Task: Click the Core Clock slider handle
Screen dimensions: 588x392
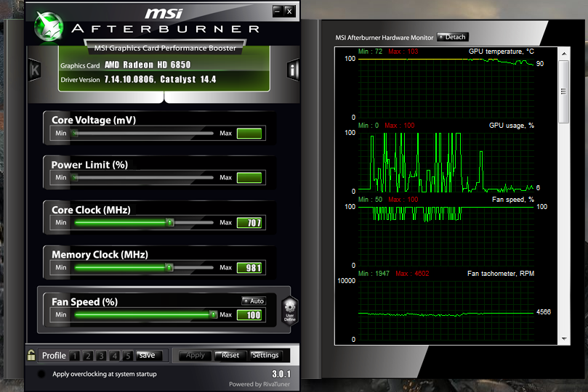Action: tap(169, 223)
